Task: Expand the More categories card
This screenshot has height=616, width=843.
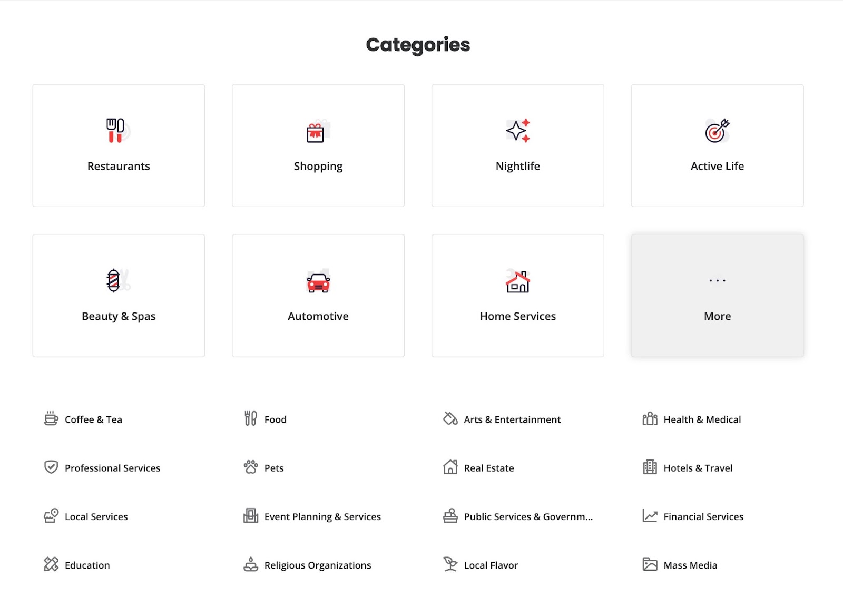Action: [717, 295]
